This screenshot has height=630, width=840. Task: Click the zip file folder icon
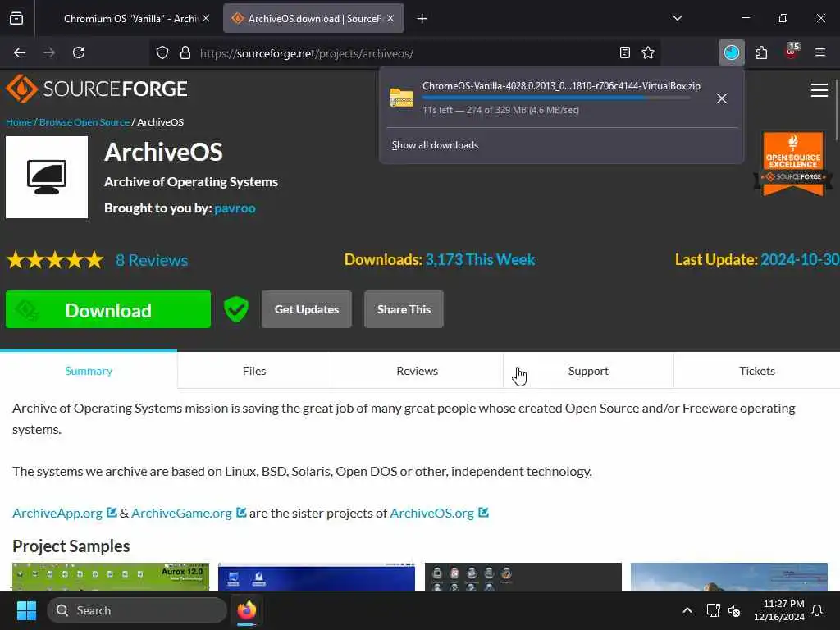tap(401, 98)
